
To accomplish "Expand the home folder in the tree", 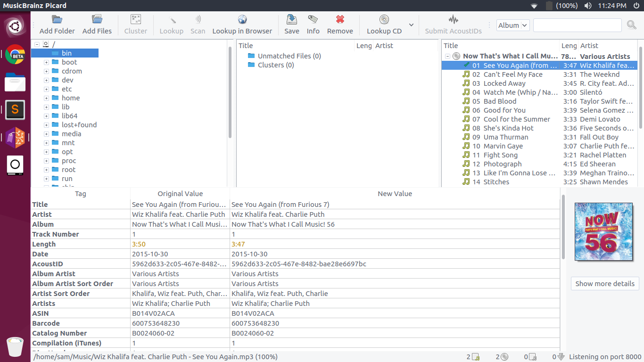I will click(x=46, y=98).
